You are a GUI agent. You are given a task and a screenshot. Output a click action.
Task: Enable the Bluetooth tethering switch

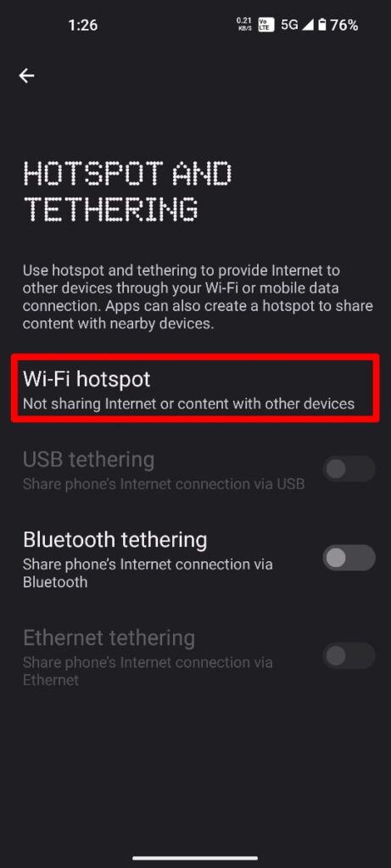[x=349, y=558]
